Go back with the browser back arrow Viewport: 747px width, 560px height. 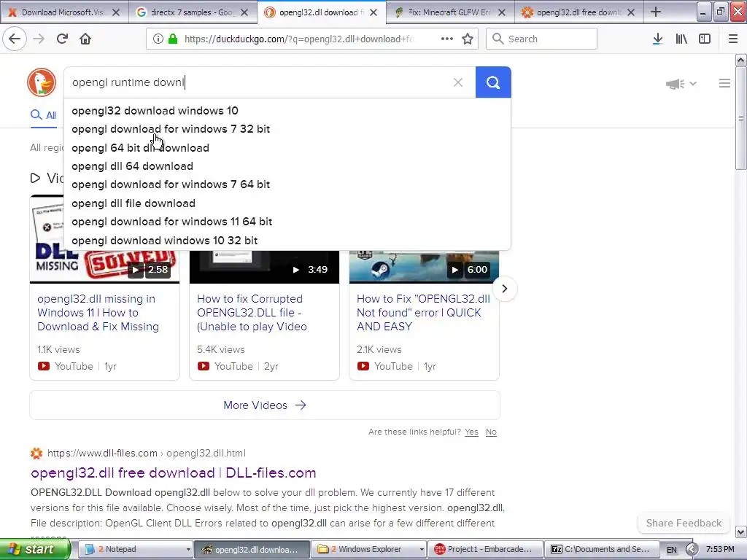point(15,39)
